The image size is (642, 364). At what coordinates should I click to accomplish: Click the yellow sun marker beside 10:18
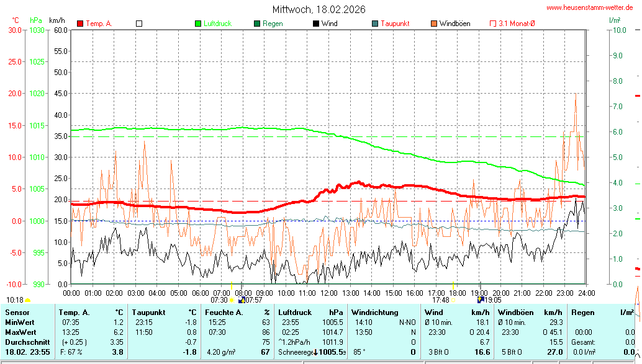[x=28, y=300]
